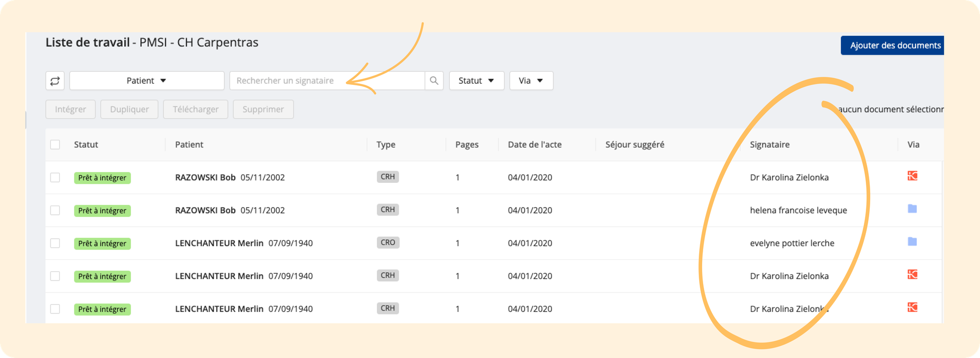The image size is (980, 358).
Task: Focus the Rechercher un signataire field
Action: [327, 80]
